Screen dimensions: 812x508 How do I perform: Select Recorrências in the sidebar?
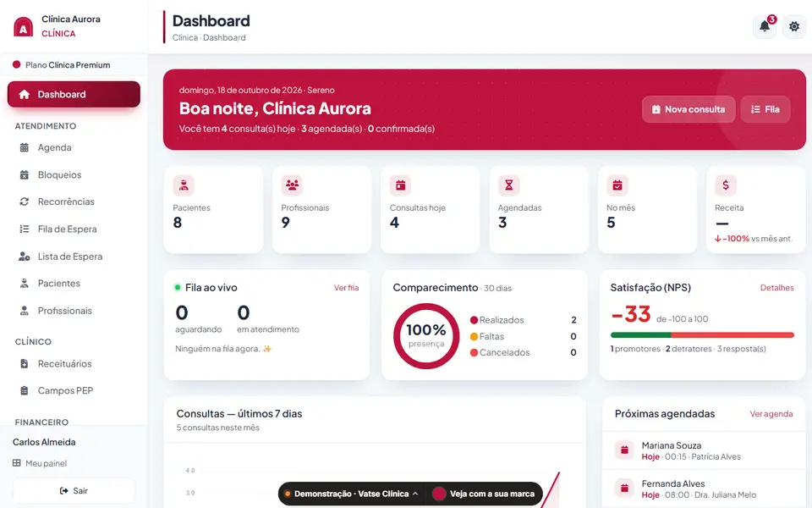click(x=74, y=202)
